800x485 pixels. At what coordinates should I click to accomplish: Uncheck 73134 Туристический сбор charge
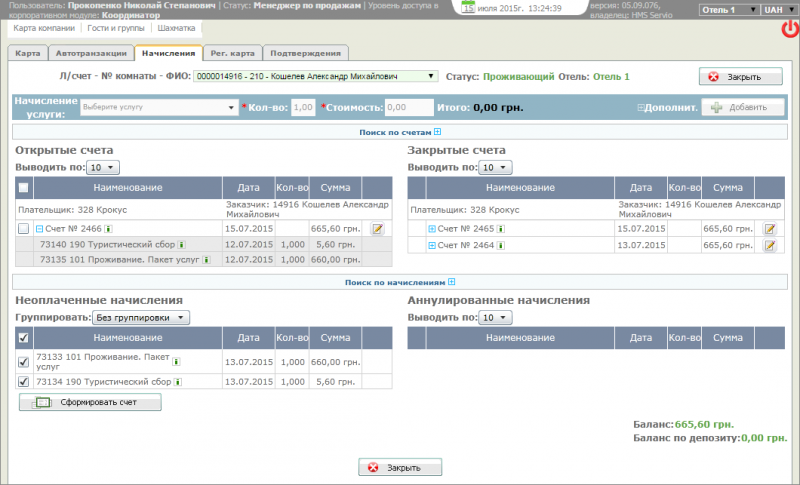click(24, 381)
